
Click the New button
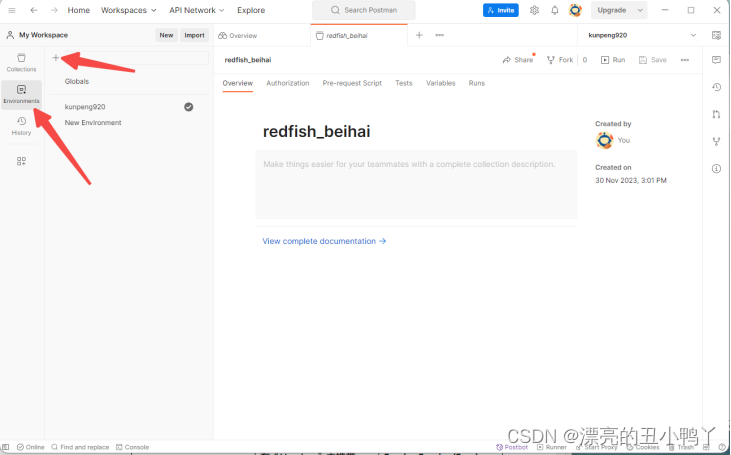pyautogui.click(x=166, y=35)
